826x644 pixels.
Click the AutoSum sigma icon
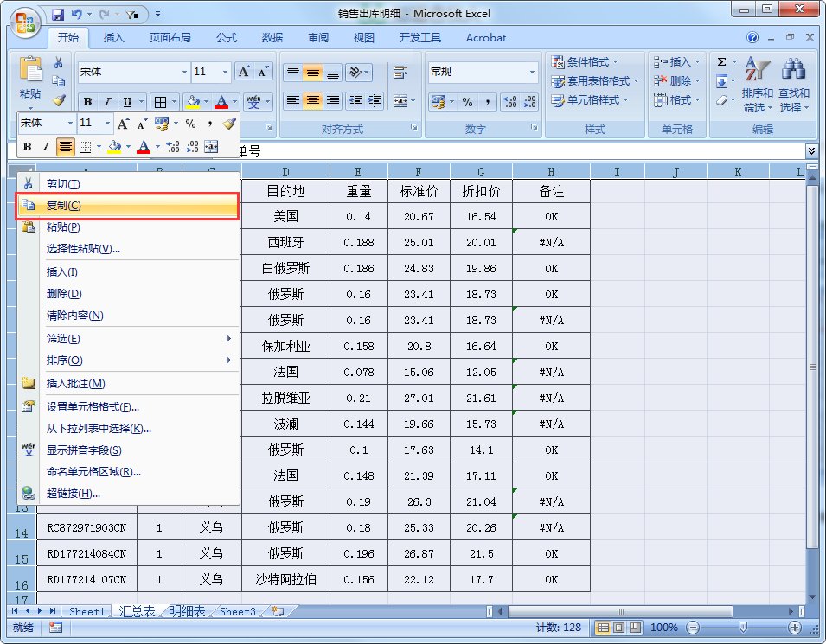pyautogui.click(x=722, y=61)
